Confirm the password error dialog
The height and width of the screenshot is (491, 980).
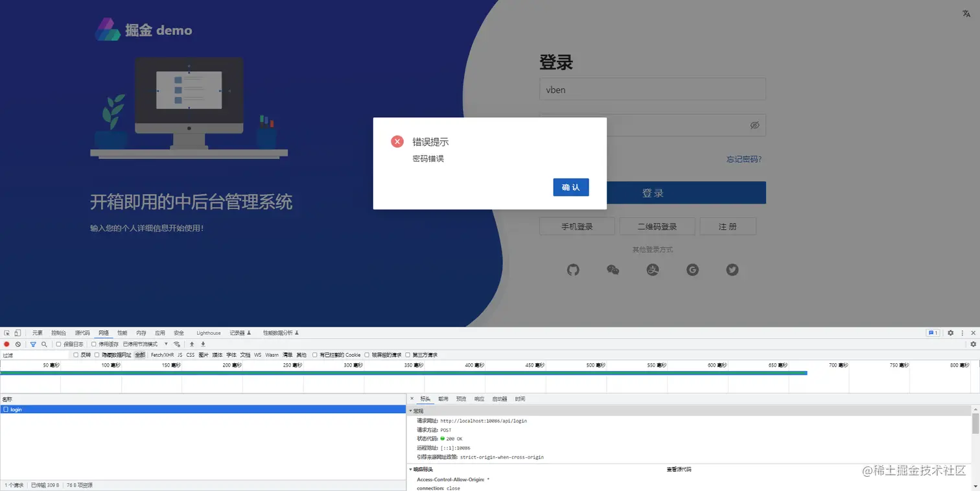coord(570,187)
